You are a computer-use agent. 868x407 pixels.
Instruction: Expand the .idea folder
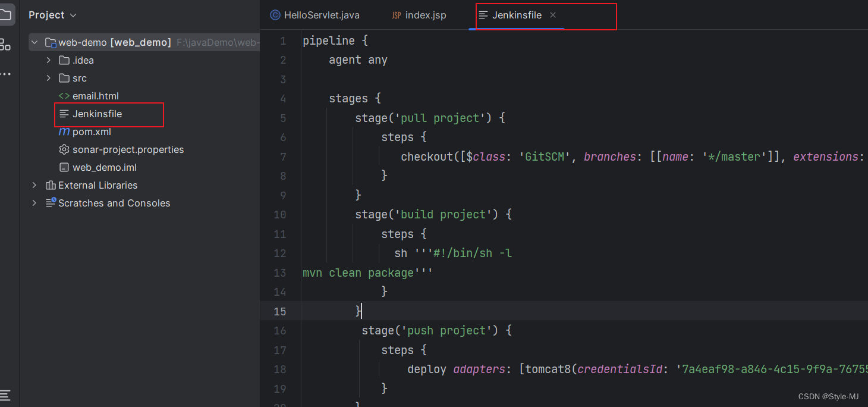click(49, 60)
